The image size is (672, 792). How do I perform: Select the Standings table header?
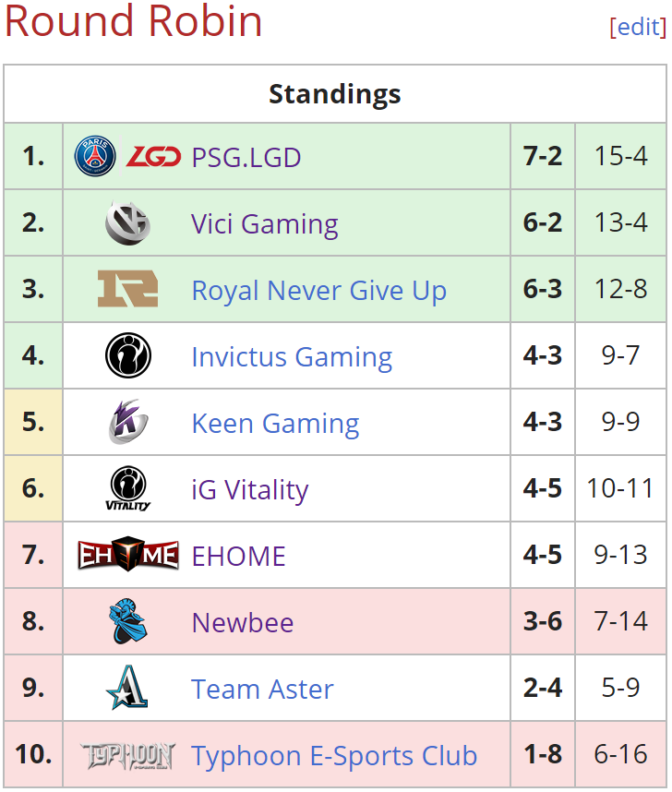coord(335,94)
